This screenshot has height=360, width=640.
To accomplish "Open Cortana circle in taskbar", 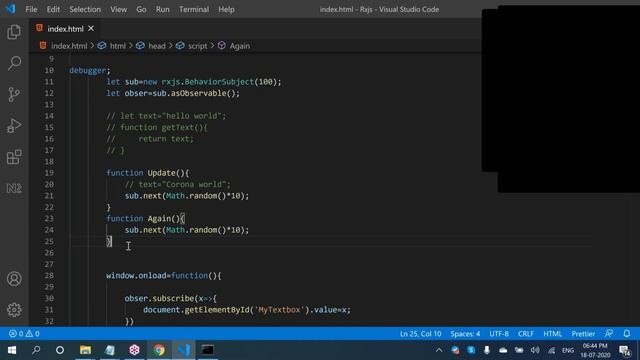I will tap(60, 350).
